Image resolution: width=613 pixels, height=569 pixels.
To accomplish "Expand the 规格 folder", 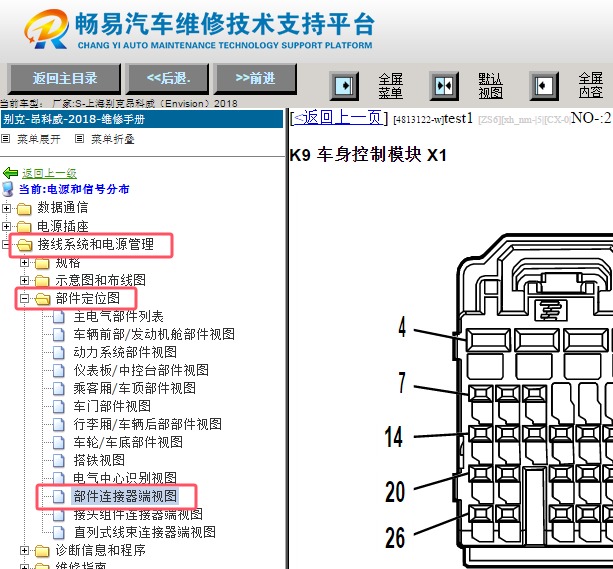I will [24, 262].
